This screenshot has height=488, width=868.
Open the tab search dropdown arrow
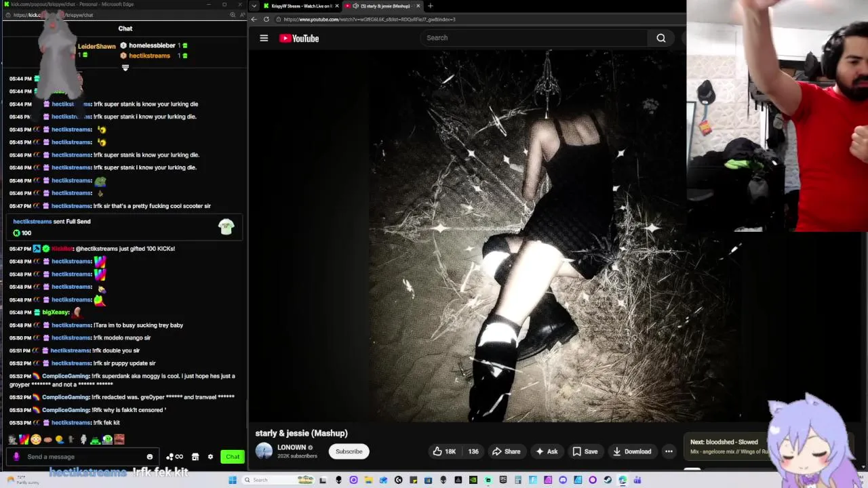tap(254, 5)
